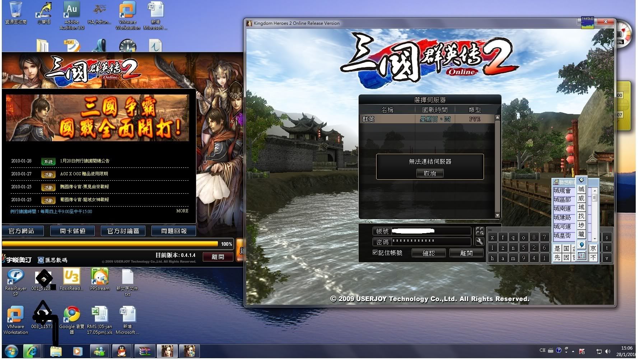Open the Windows Start button
This screenshot has height=360, width=644.
coord(11,351)
